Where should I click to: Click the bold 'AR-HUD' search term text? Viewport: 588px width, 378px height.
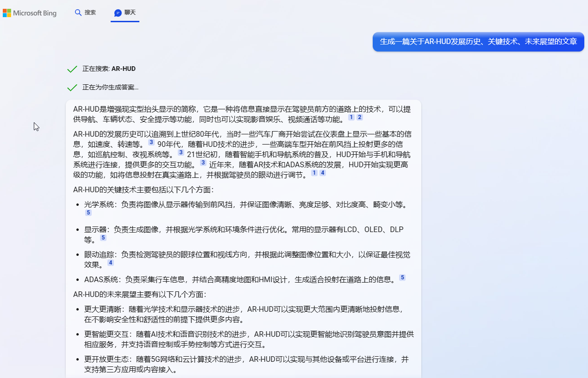coord(123,69)
